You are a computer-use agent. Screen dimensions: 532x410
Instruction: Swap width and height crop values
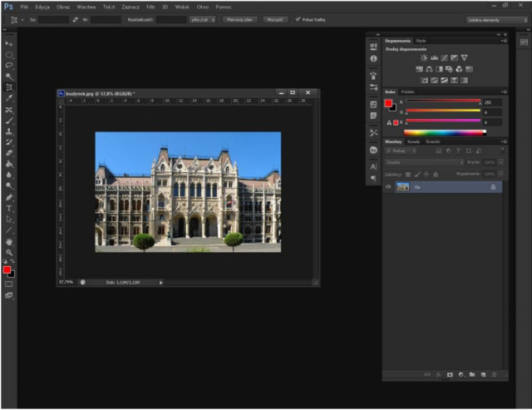tap(76, 20)
